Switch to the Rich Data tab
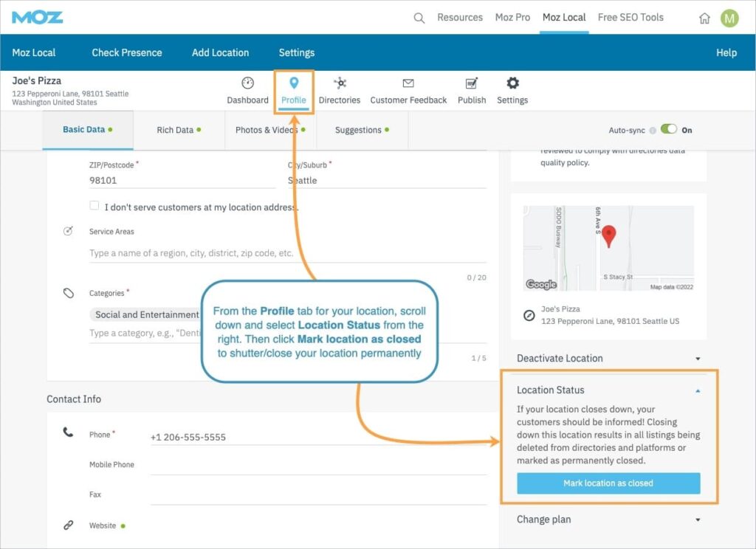This screenshot has width=756, height=549. pyautogui.click(x=179, y=130)
